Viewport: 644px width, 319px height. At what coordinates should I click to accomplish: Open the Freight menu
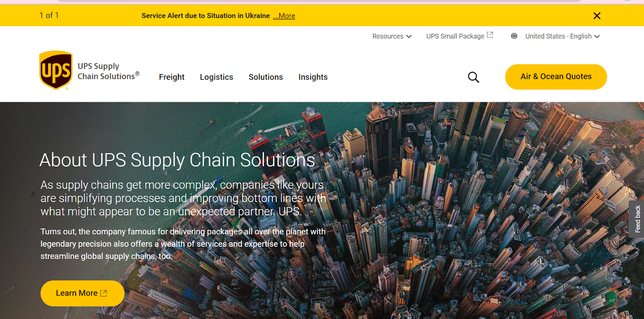coord(171,77)
